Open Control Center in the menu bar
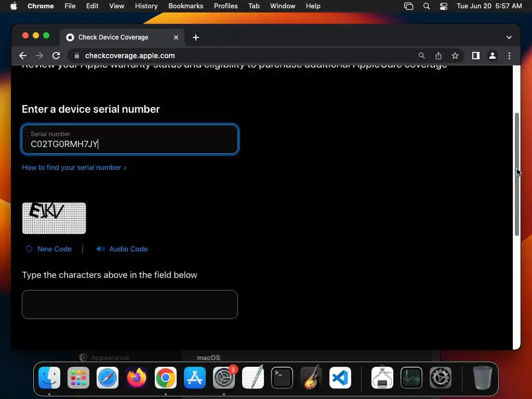Image resolution: width=532 pixels, height=399 pixels. pyautogui.click(x=444, y=6)
